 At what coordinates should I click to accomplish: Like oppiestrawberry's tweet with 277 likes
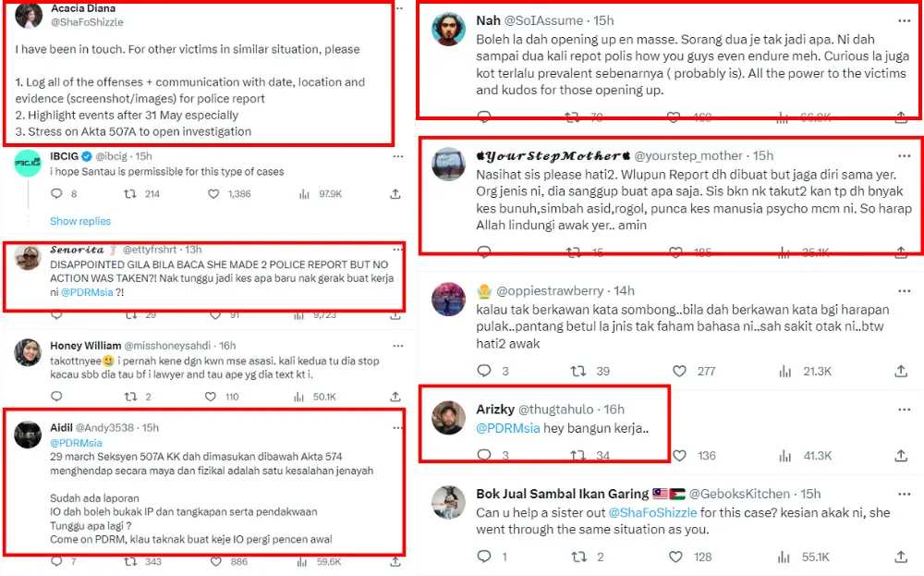pyautogui.click(x=680, y=371)
